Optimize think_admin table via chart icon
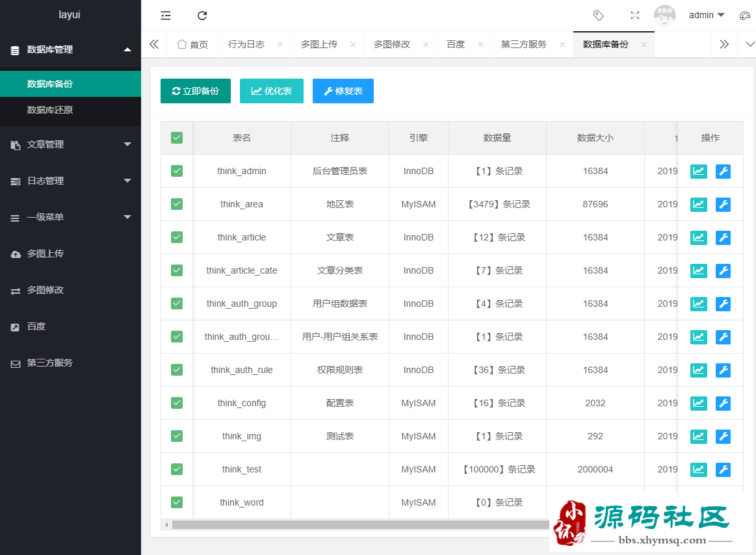The width and height of the screenshot is (756, 555). [x=699, y=171]
